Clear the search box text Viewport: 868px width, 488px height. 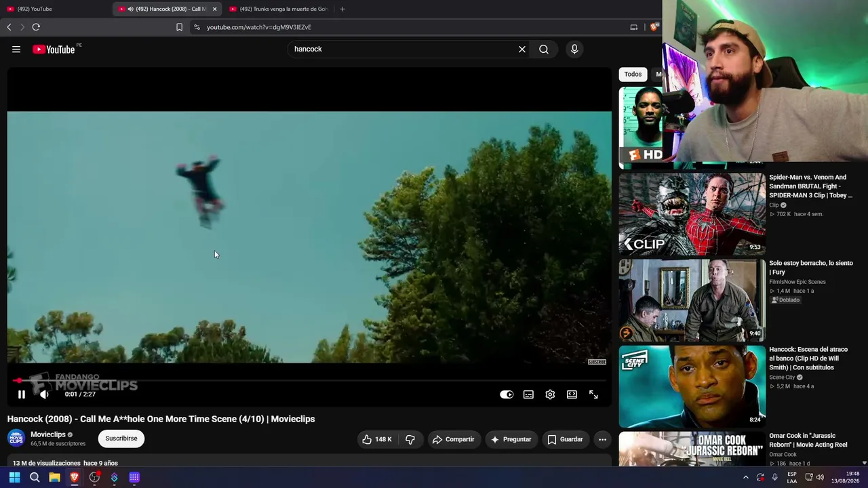click(522, 49)
